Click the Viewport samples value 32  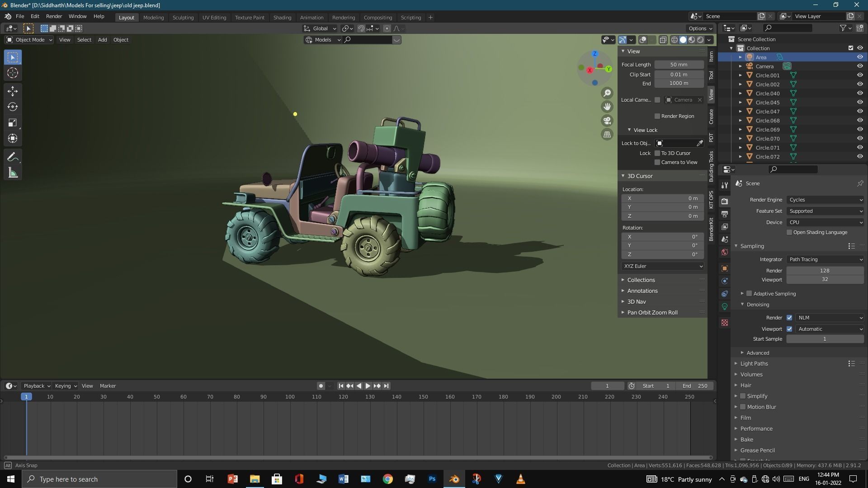click(x=825, y=279)
